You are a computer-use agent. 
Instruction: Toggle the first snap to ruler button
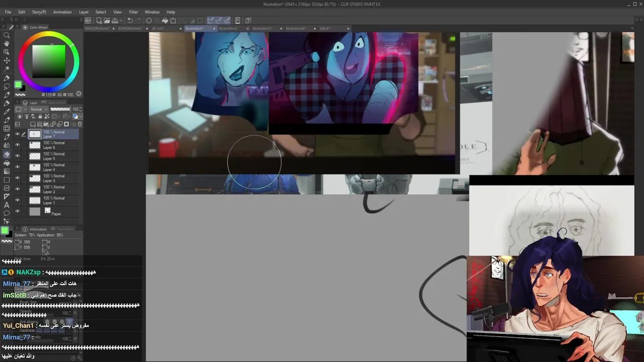[x=210, y=21]
